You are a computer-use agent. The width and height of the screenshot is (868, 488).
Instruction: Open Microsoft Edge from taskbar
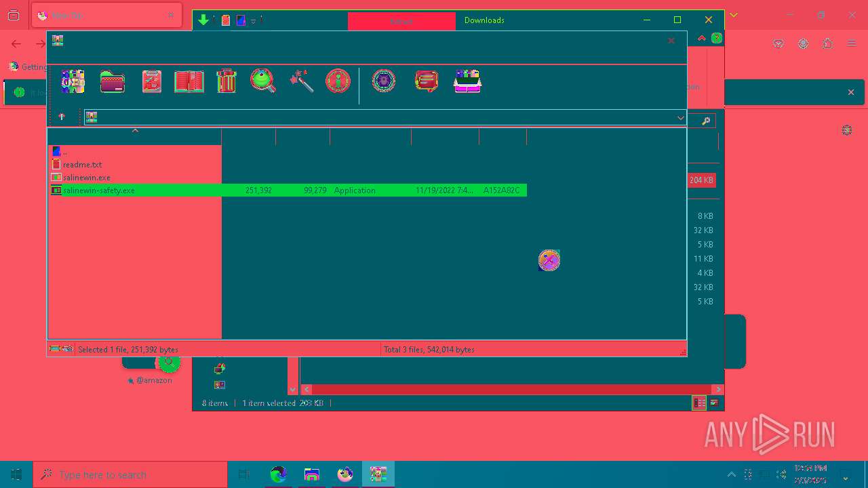tap(279, 474)
